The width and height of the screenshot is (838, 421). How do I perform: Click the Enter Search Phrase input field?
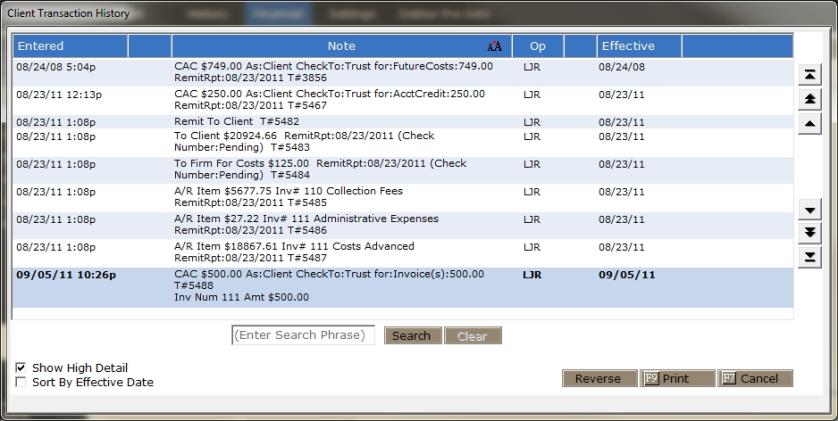click(x=304, y=335)
